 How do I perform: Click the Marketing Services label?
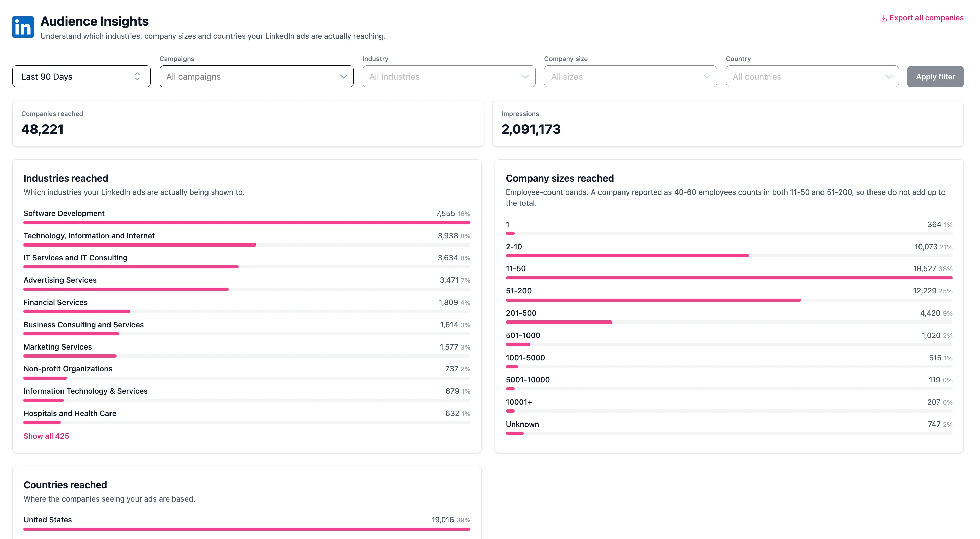pyautogui.click(x=58, y=346)
